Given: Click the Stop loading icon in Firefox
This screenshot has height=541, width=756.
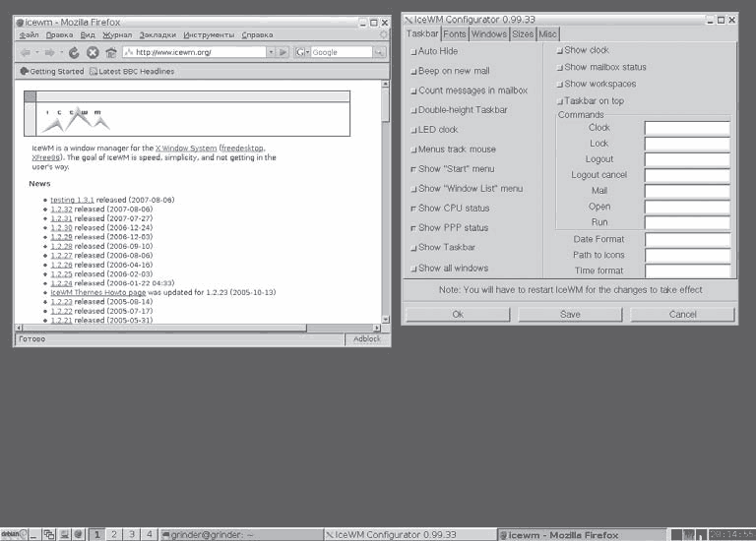Looking at the screenshot, I should (x=93, y=52).
